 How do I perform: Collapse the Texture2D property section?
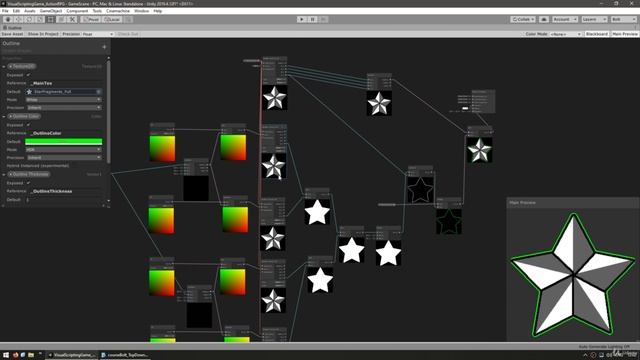4,67
